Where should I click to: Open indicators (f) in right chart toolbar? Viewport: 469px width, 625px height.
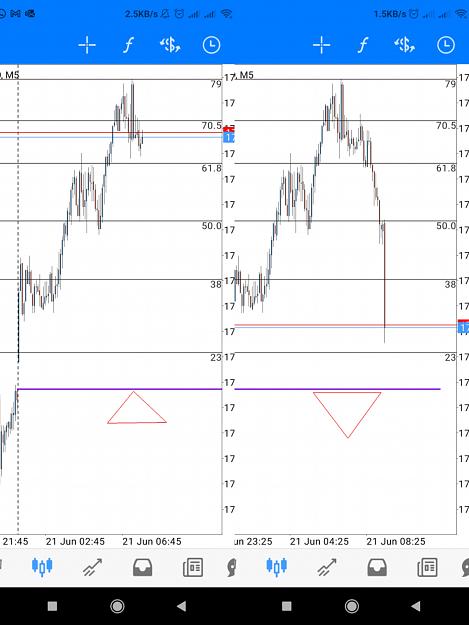point(362,45)
